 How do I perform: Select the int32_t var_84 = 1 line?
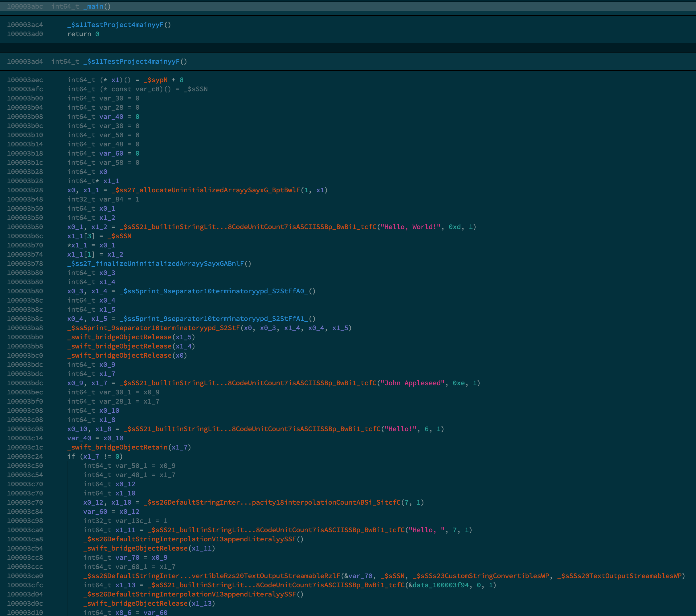tap(103, 200)
